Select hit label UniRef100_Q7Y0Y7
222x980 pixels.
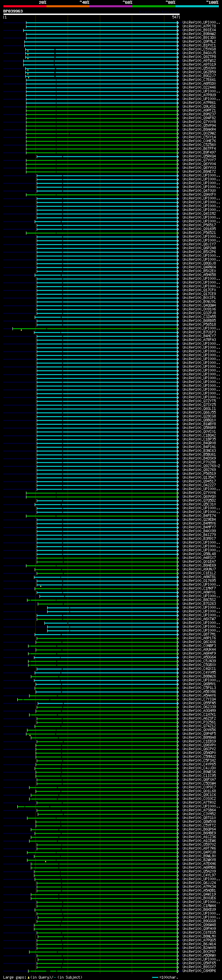click(x=199, y=160)
